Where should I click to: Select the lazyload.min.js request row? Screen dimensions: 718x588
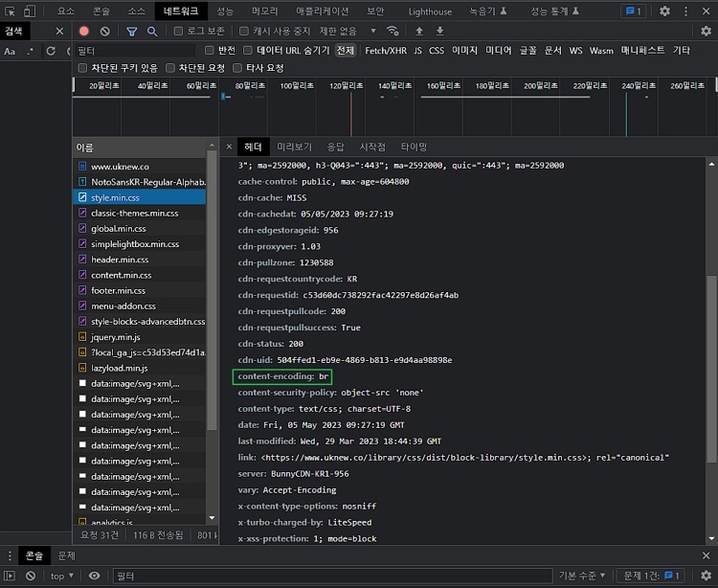coord(139,368)
